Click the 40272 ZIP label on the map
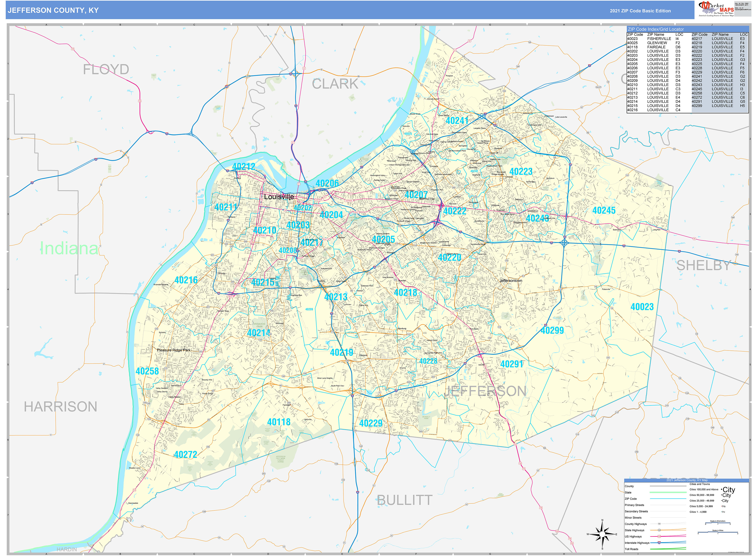 (185, 454)
